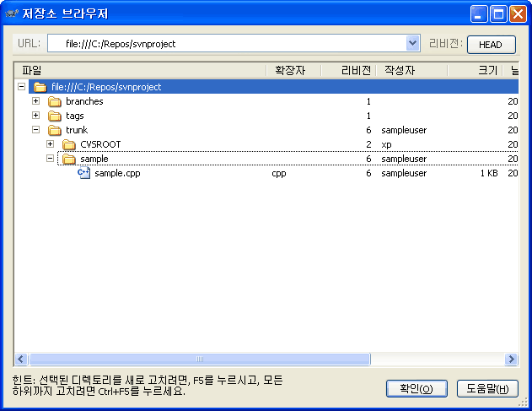Expand the CVSROOT folder node
The height and width of the screenshot is (411, 532).
point(50,144)
